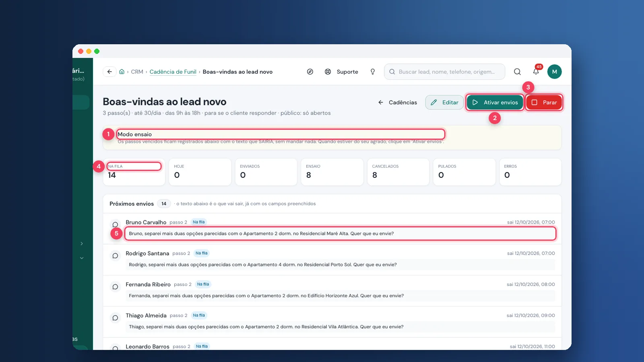This screenshot has width=644, height=362.
Task: Click the back arrow in breadcrumb bar
Action: click(x=109, y=72)
